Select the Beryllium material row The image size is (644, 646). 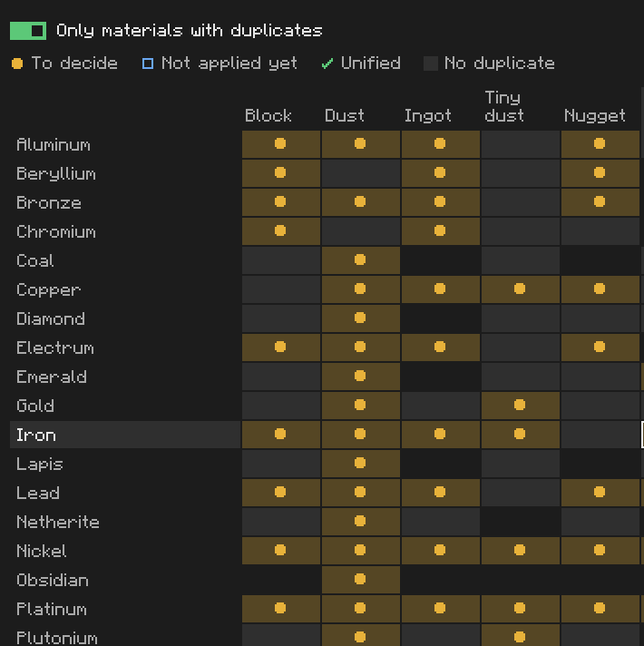pos(125,173)
